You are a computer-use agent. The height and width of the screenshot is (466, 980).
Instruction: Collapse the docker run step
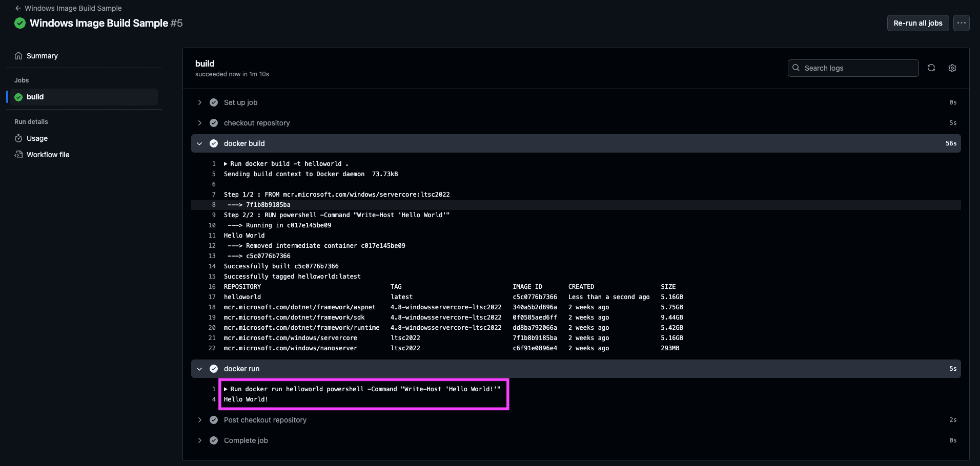tap(576, 369)
